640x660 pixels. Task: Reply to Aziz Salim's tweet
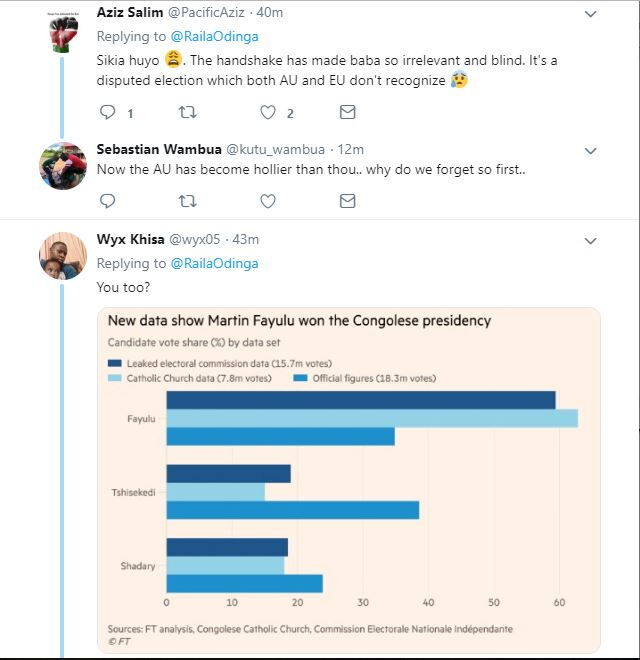(107, 112)
